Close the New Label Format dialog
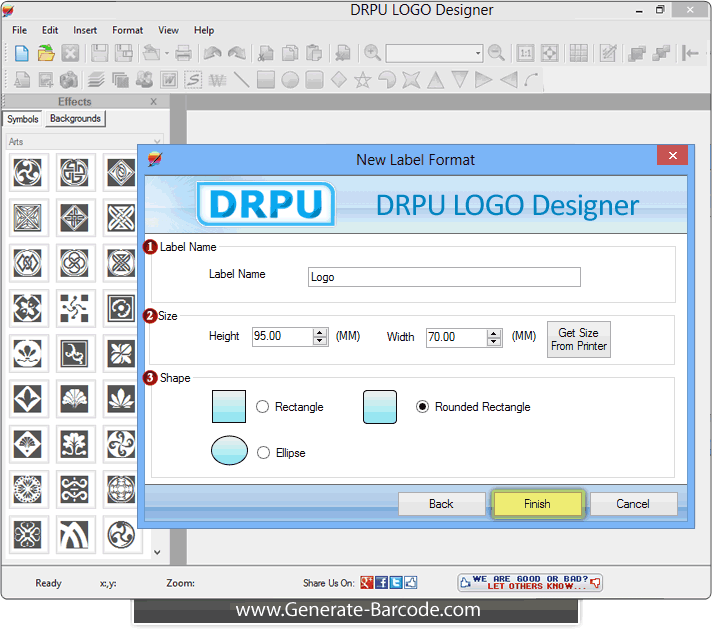The height and width of the screenshot is (629, 712). tap(672, 155)
